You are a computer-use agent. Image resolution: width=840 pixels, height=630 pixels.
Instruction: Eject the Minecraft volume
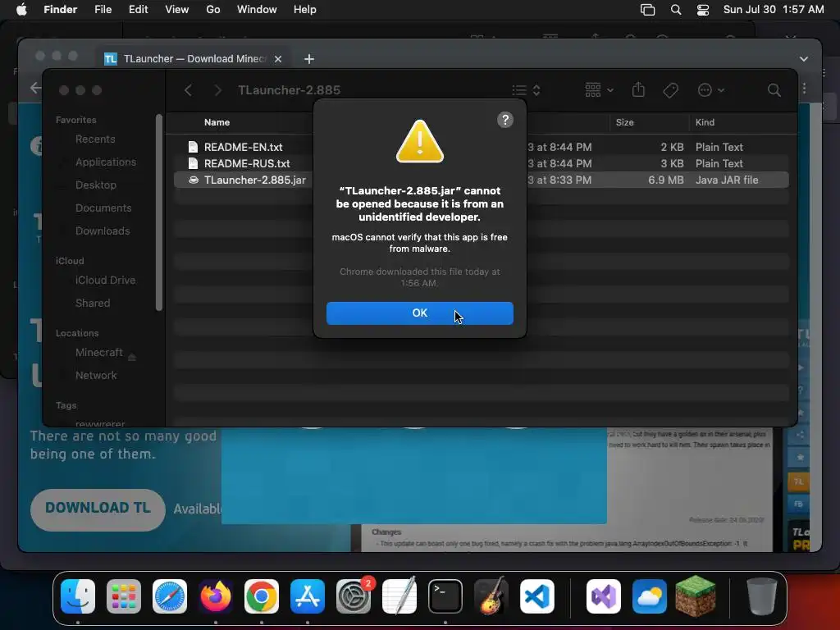pyautogui.click(x=132, y=357)
